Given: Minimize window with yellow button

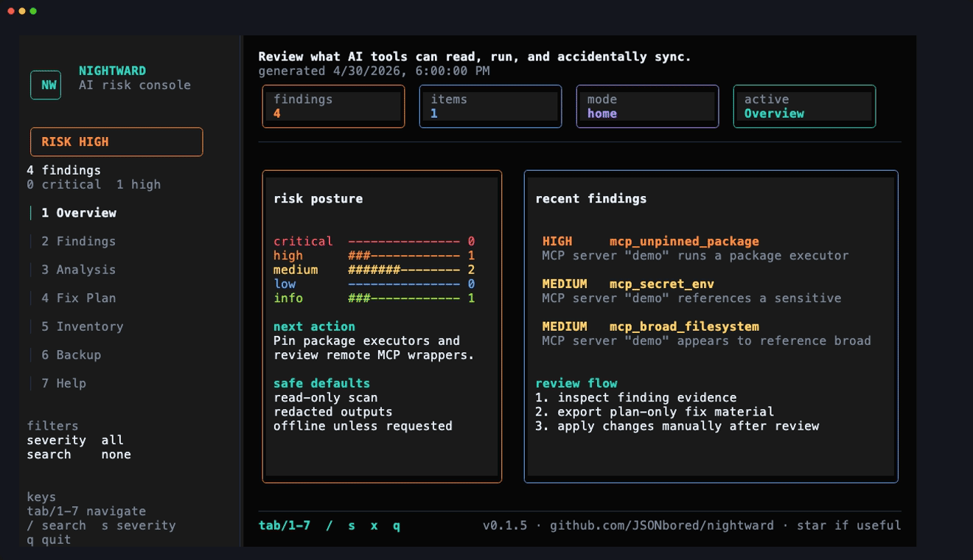Looking at the screenshot, I should 22,11.
